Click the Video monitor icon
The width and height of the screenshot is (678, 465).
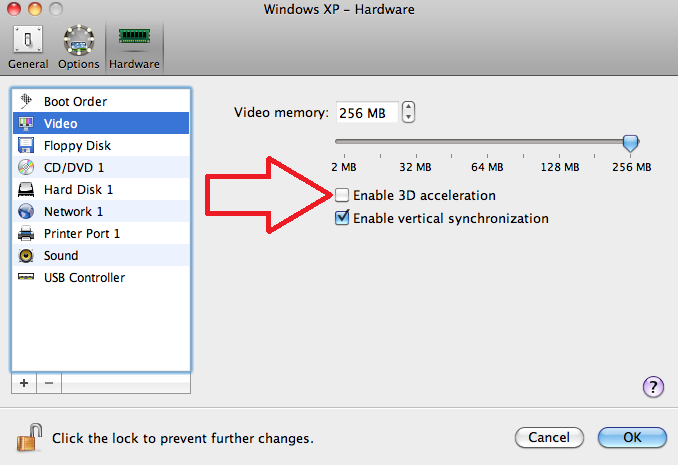[26, 123]
